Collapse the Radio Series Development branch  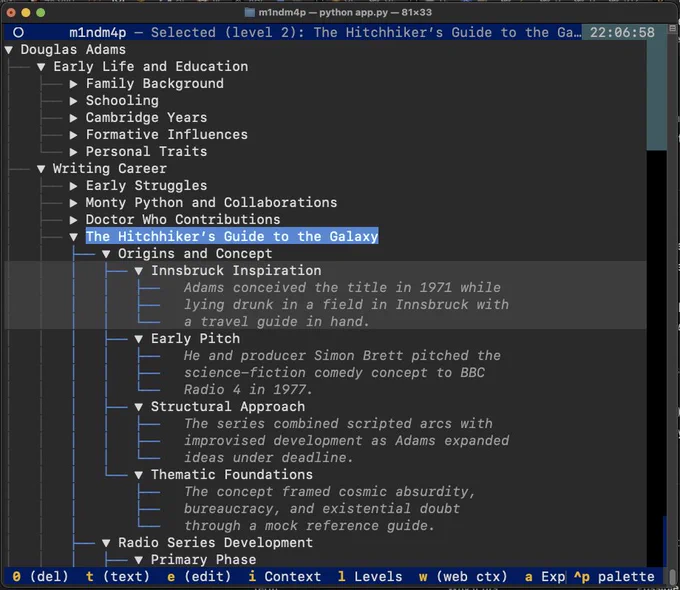pos(107,542)
